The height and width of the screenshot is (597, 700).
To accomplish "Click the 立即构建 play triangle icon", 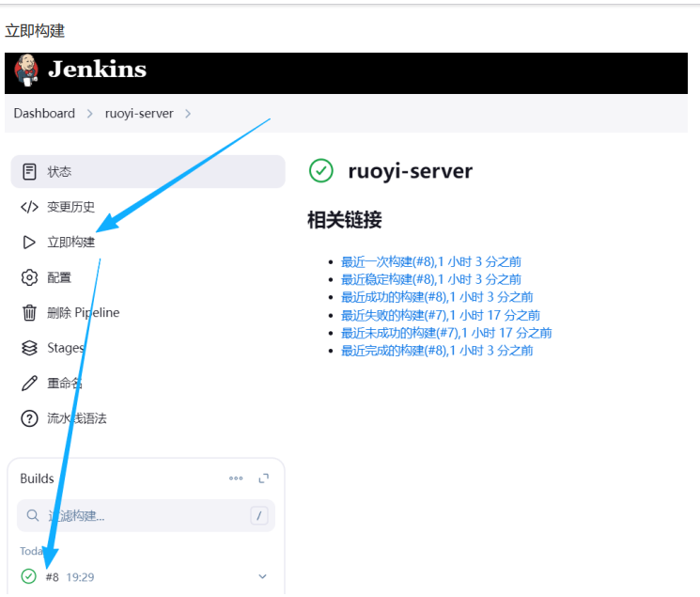I will [29, 243].
